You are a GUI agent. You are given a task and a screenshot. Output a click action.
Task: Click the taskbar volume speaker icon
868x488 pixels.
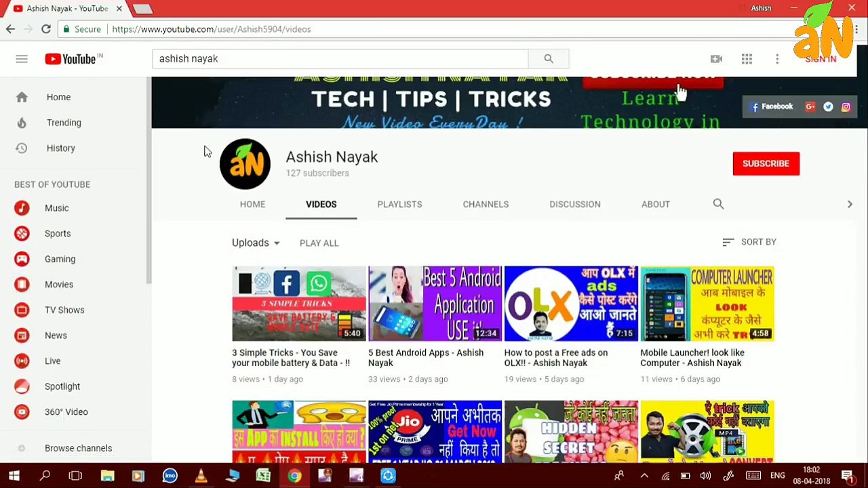[x=705, y=476]
